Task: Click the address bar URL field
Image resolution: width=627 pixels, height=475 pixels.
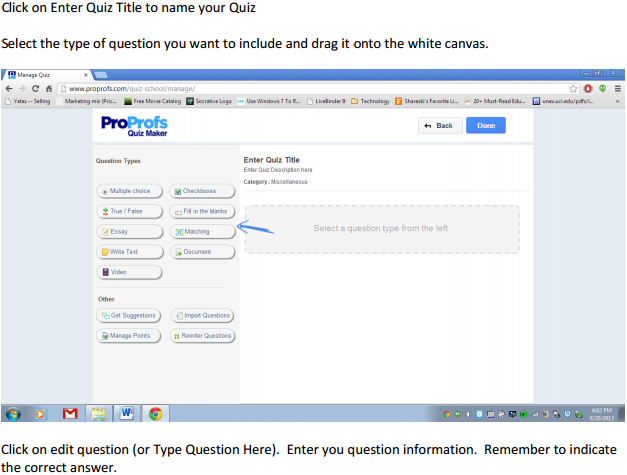Action: 314,89
